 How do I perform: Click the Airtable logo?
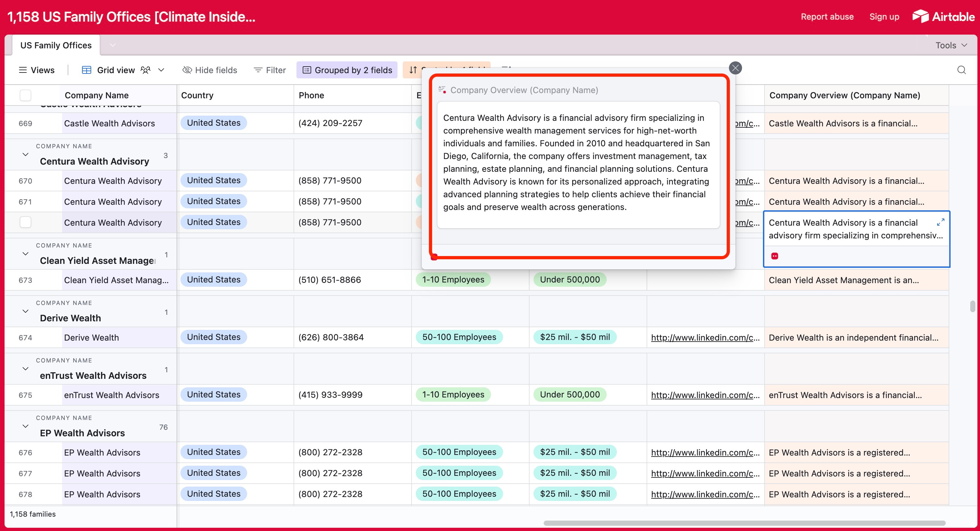[943, 17]
